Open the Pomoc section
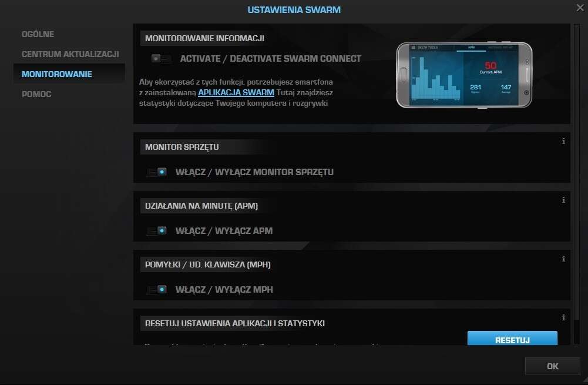 tap(36, 94)
